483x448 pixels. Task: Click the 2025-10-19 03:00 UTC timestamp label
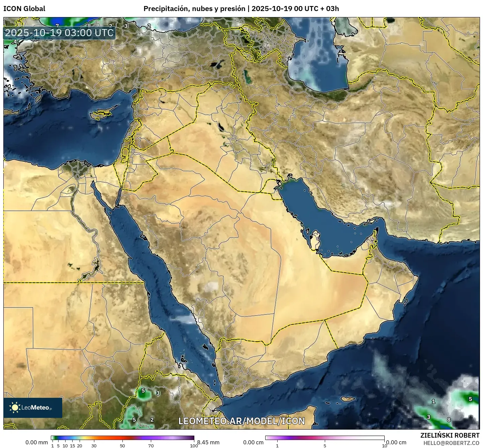tap(59, 33)
